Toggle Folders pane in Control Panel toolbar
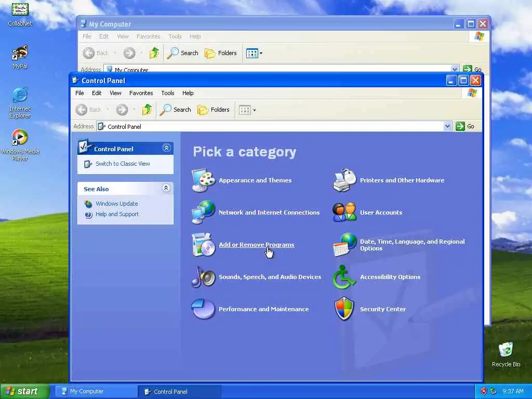 pyautogui.click(x=214, y=110)
